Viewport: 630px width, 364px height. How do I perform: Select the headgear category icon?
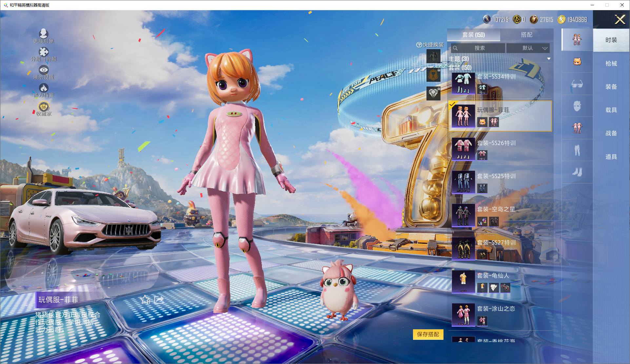point(577,62)
